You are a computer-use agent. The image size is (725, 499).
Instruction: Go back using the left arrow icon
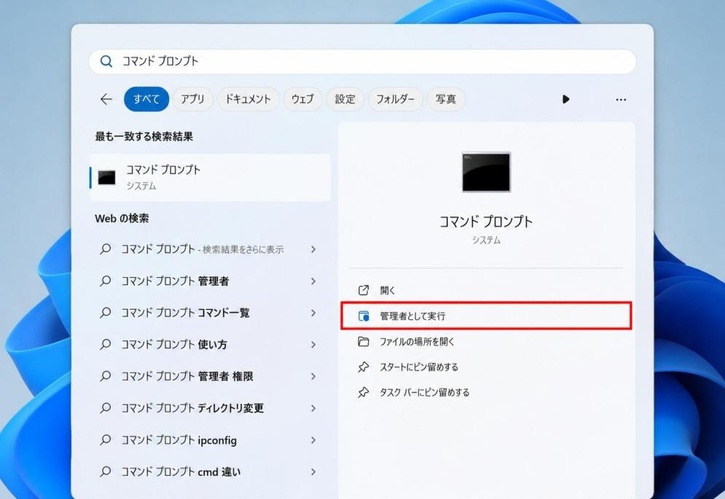coord(106,99)
